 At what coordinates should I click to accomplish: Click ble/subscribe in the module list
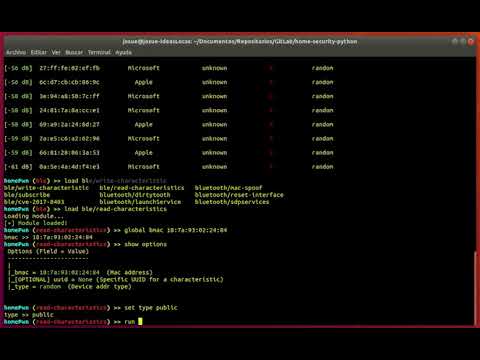[27, 195]
